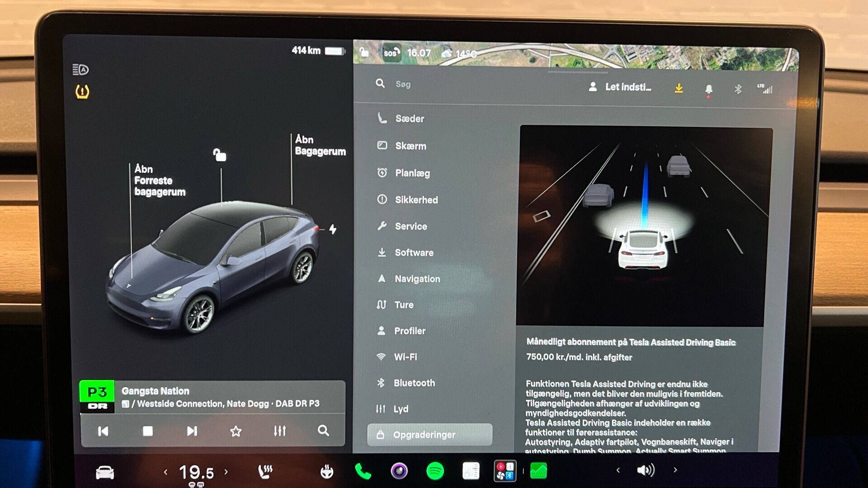Open the Spotify app
This screenshot has width=868, height=488.
435,471
